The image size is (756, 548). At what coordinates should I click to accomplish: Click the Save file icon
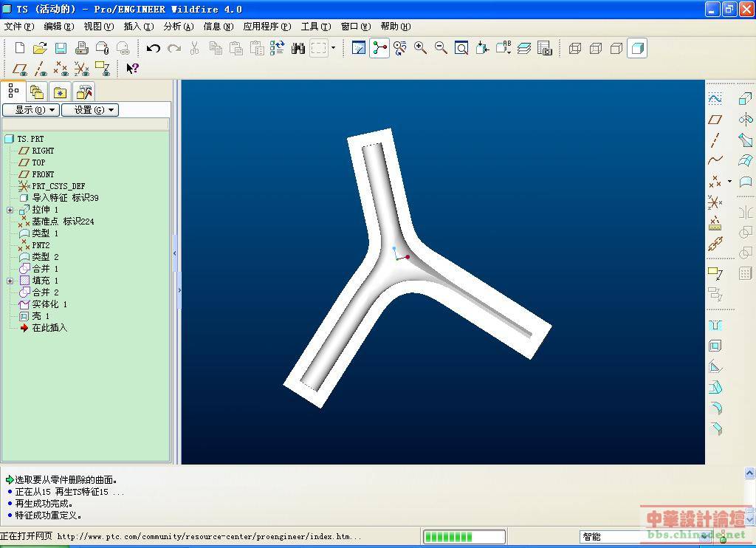(x=61, y=48)
